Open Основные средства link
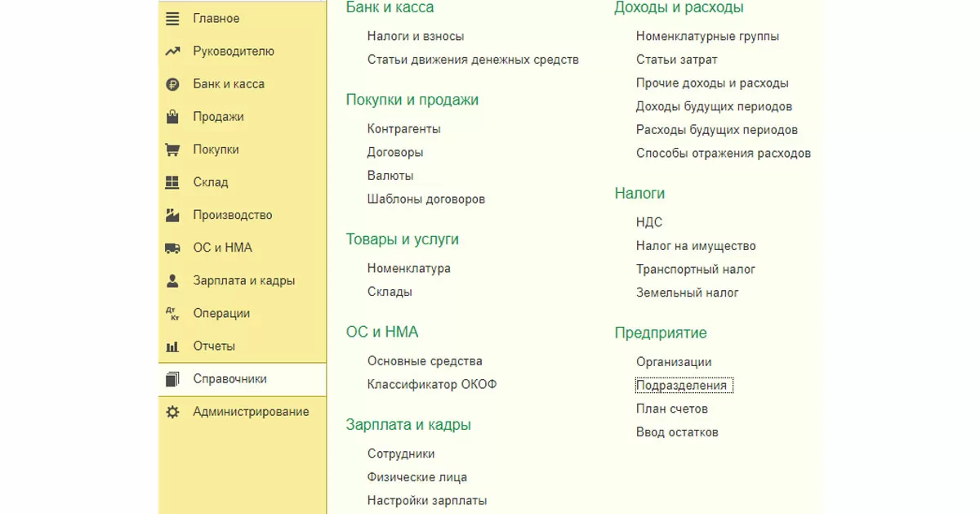Screen dimensions: 980x514 tap(425, 361)
